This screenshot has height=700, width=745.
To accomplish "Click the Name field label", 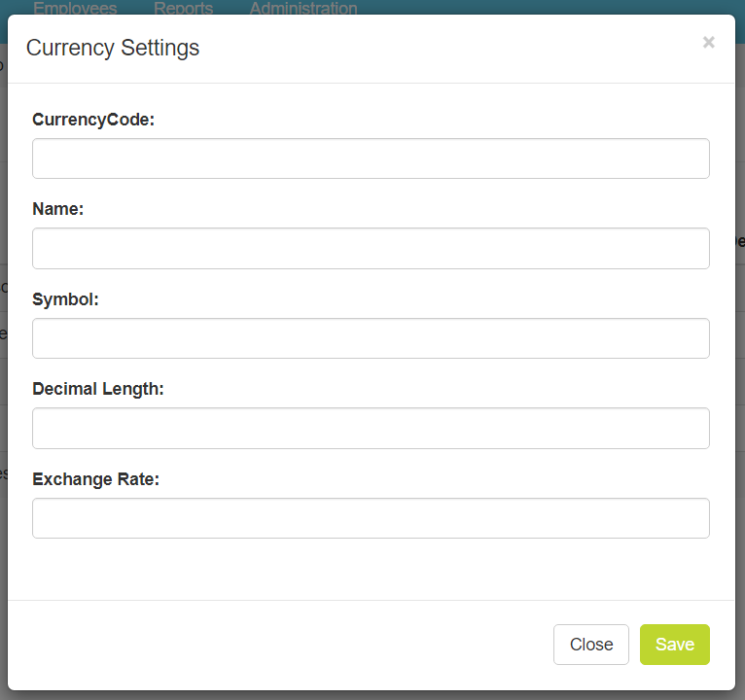I will [x=58, y=209].
